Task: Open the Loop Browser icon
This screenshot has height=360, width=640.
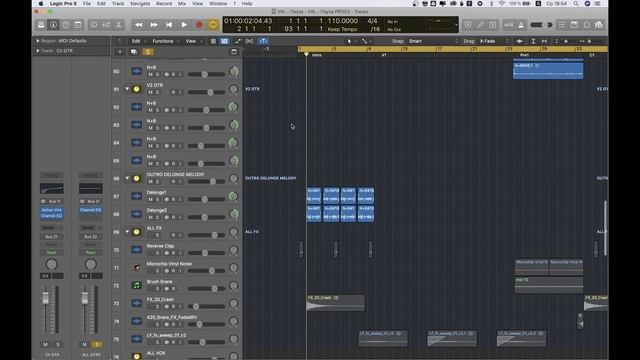Action: [587, 25]
